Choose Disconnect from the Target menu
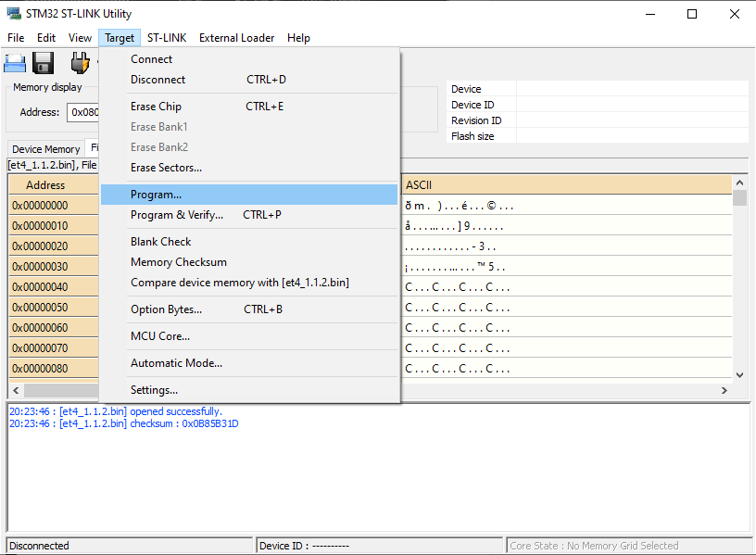 249,80
